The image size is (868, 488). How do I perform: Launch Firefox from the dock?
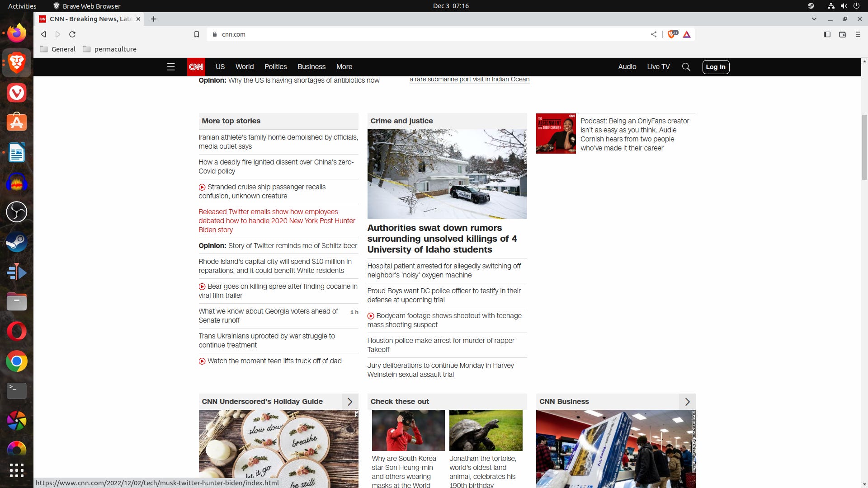coord(17,33)
